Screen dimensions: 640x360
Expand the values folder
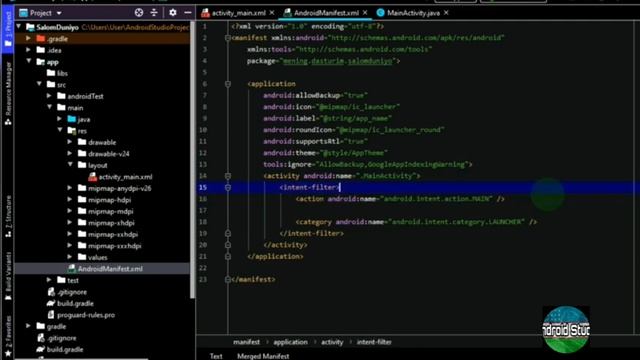[70, 257]
